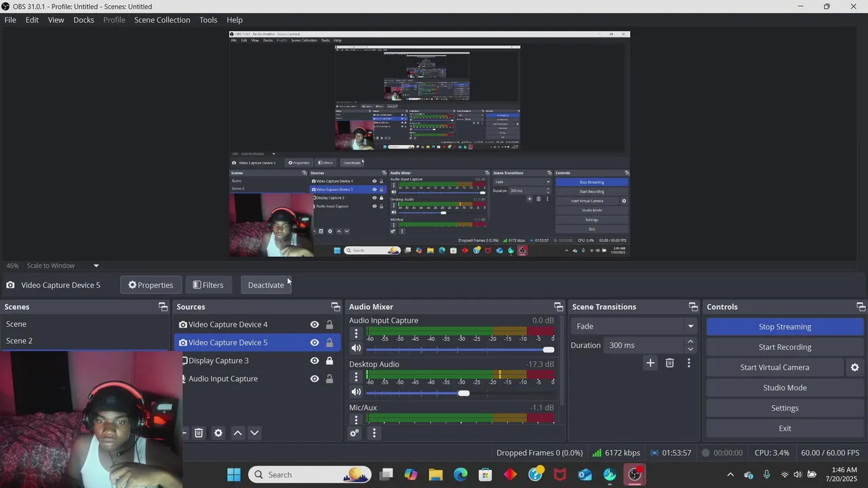
Task: Open advanced audio properties gears icon
Action: click(355, 433)
